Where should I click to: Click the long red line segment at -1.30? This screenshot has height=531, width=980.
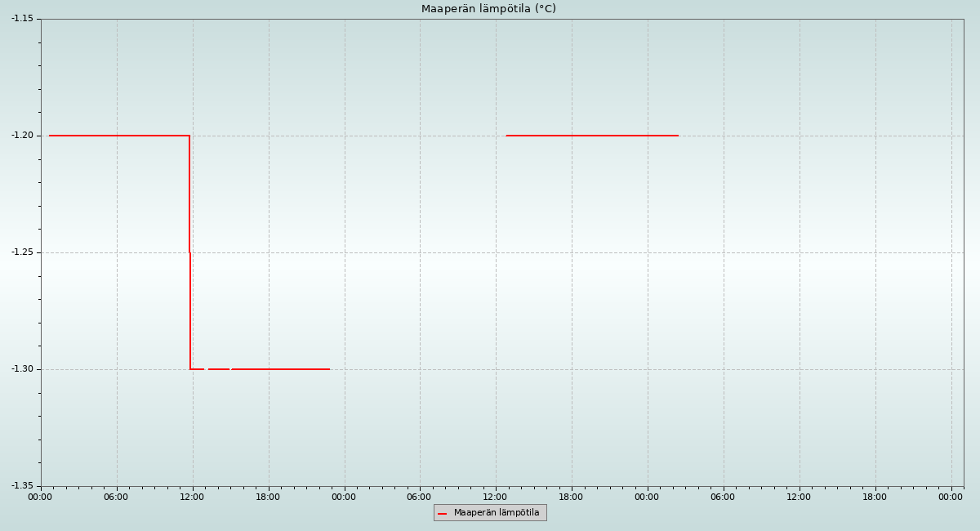tap(280, 369)
